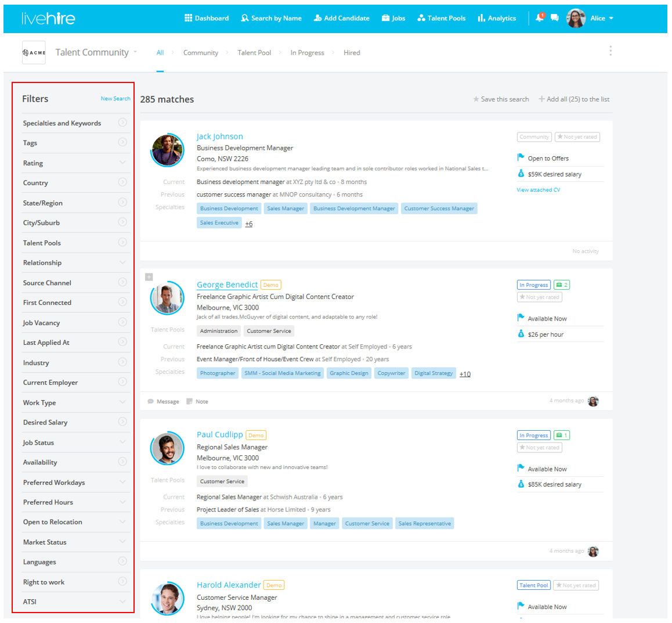The width and height of the screenshot is (672, 623).
Task: Click the jobs briefcase badge on Paul Cudlipp
Action: (x=561, y=435)
